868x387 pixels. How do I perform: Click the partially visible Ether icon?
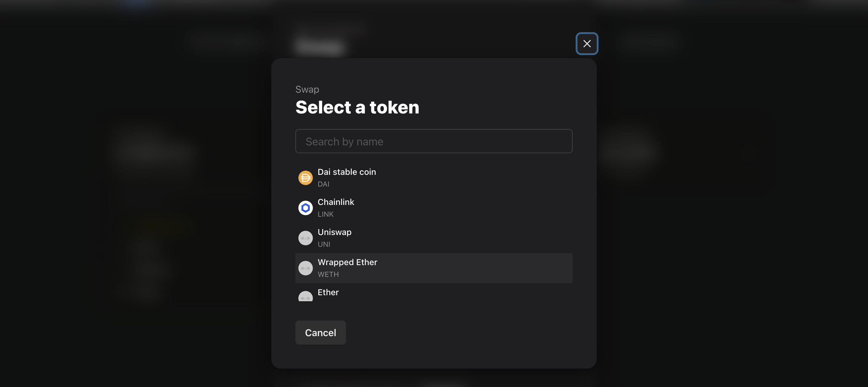(305, 296)
